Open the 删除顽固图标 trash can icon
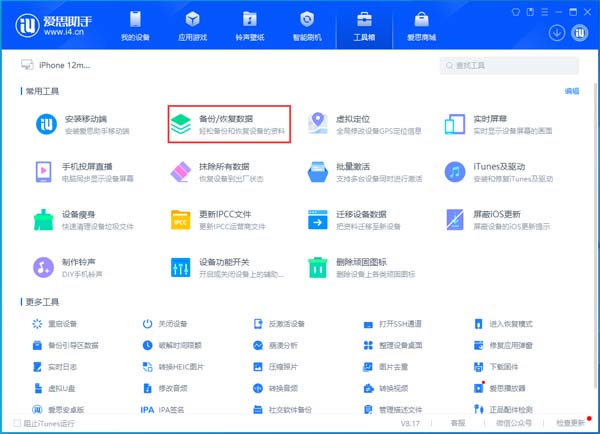This screenshot has height=434, width=600. [x=318, y=267]
